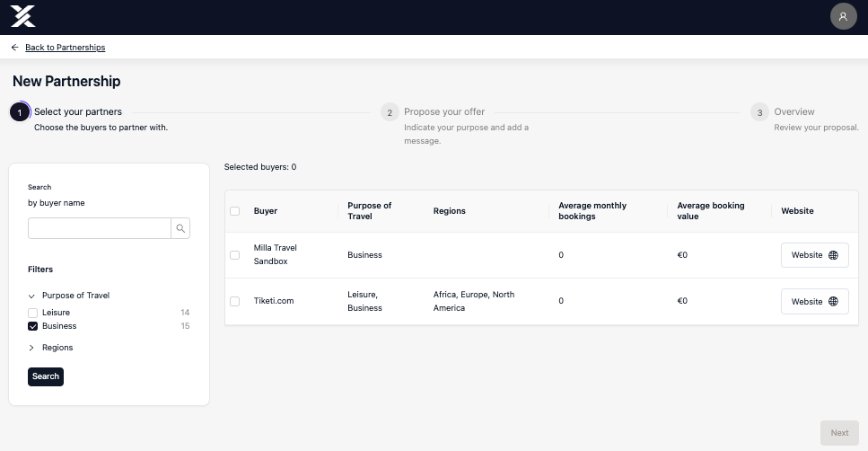Click Africa, Europe, North America regions cell
This screenshot has height=451, width=868.
(x=474, y=301)
